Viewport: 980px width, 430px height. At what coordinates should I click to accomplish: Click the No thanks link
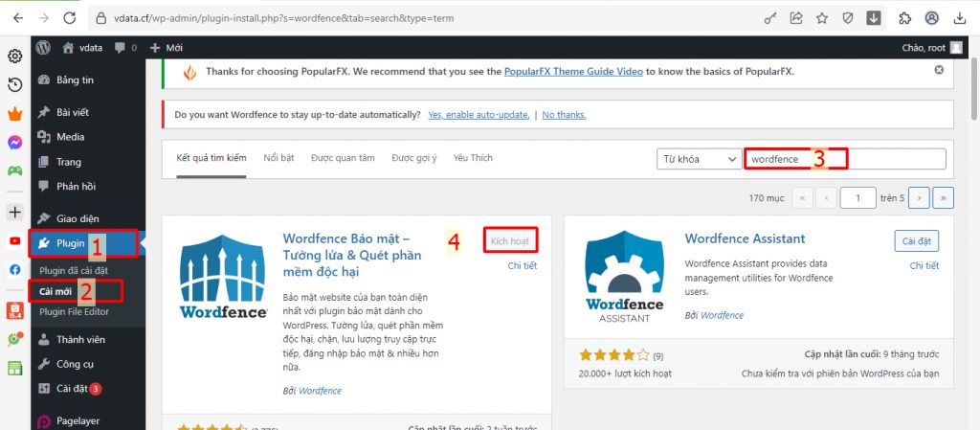564,115
